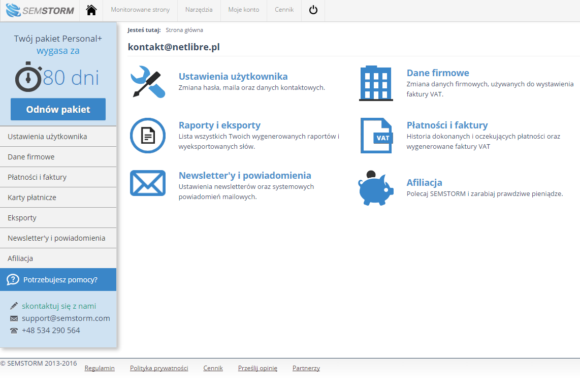Image resolution: width=580 pixels, height=392 pixels.
Task: Click the blue building company data icon
Action: pos(376,83)
